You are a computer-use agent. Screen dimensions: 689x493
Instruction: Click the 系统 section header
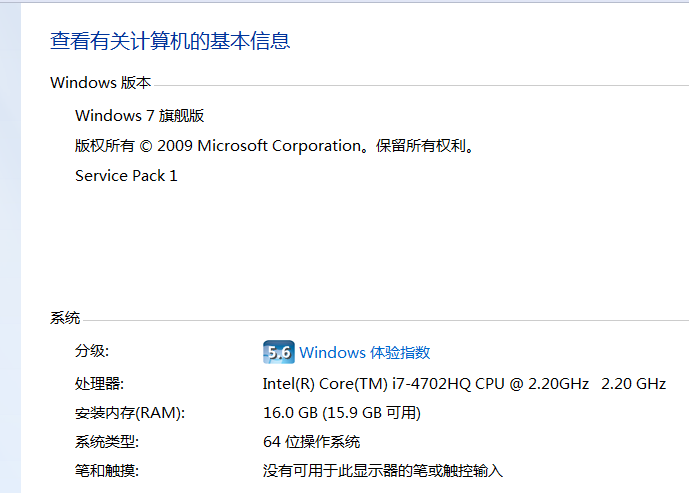65,318
